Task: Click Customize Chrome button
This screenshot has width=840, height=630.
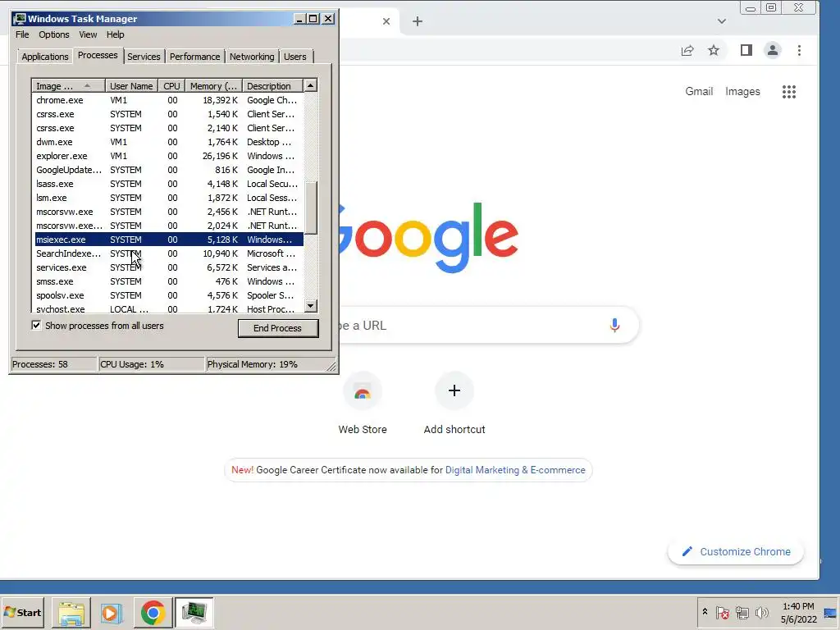Action: 736,551
